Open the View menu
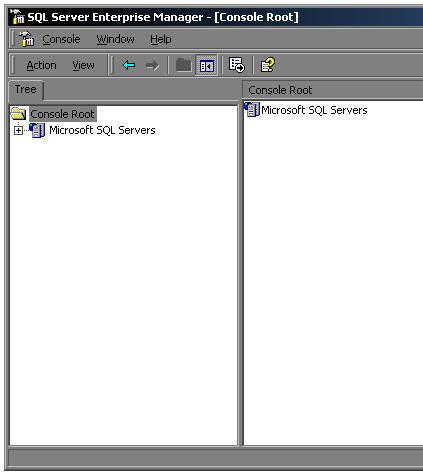423x473 pixels. click(83, 65)
